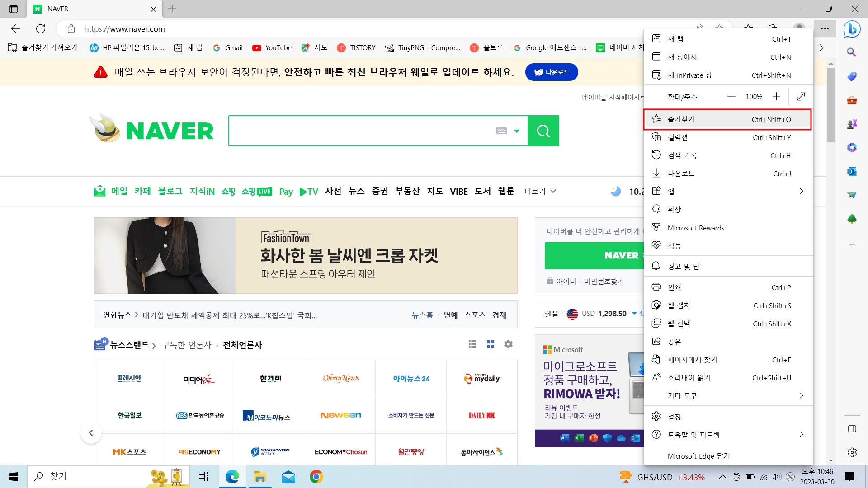The image size is (868, 488).
Task: Click the Bing chat sidebar icon
Action: point(852,29)
